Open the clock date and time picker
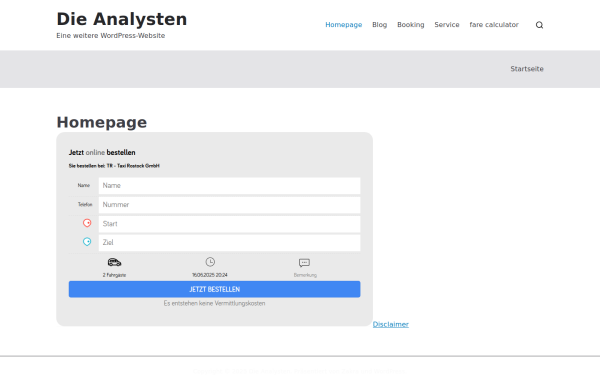 (x=210, y=262)
